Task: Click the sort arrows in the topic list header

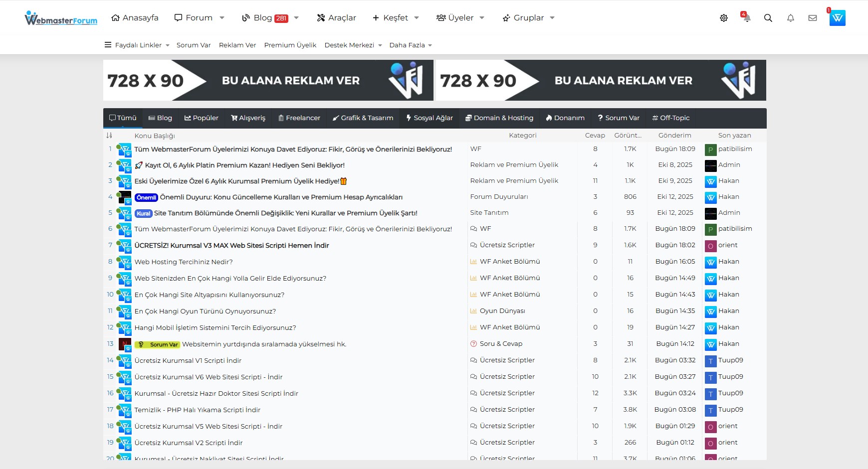Action: click(x=109, y=135)
